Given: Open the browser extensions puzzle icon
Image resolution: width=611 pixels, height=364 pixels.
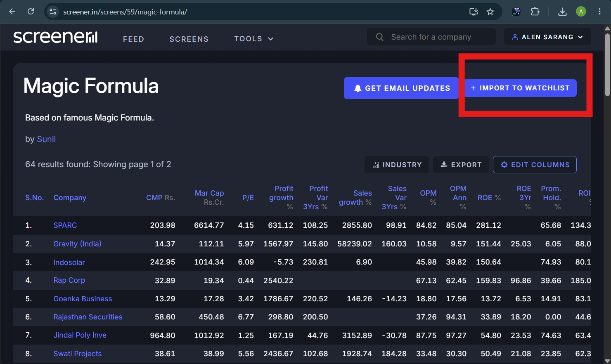Looking at the screenshot, I should (x=535, y=12).
